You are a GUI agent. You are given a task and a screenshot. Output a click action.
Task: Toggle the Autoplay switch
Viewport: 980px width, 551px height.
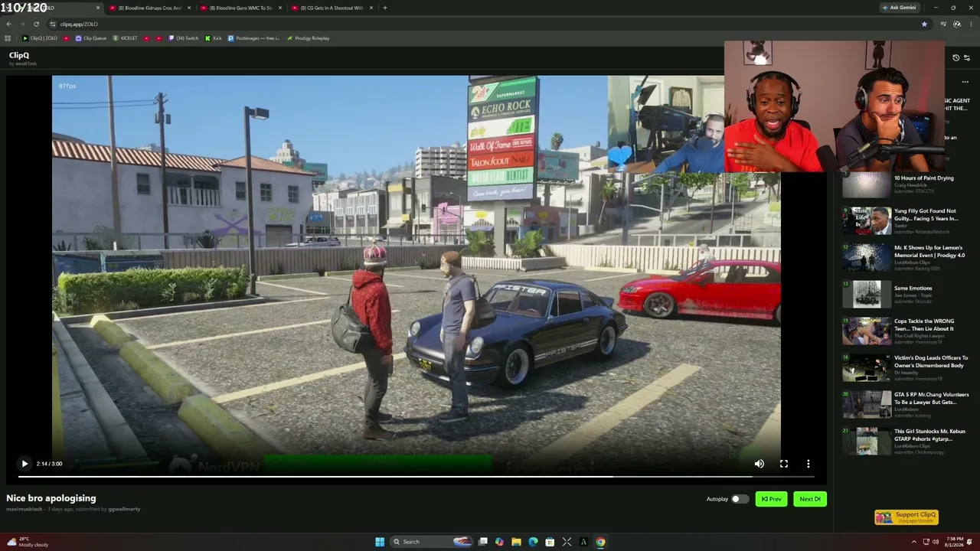(x=739, y=499)
